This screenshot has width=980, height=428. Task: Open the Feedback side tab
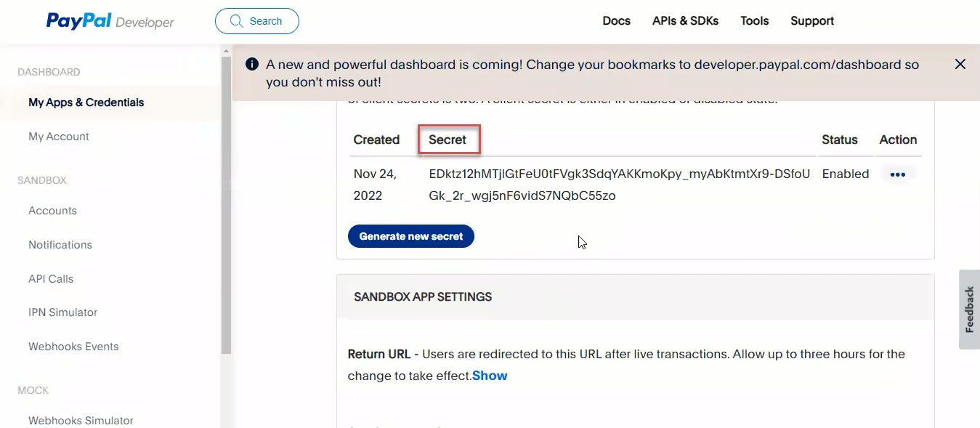(x=969, y=310)
